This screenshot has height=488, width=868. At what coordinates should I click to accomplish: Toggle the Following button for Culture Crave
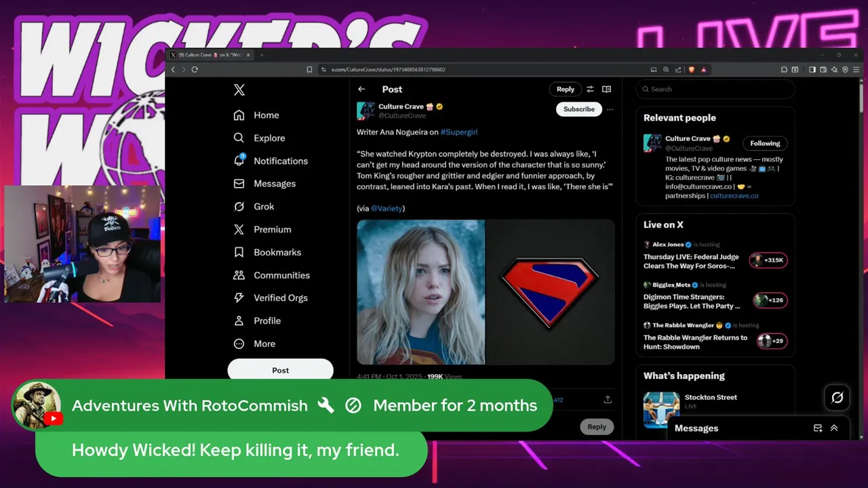tap(765, 143)
